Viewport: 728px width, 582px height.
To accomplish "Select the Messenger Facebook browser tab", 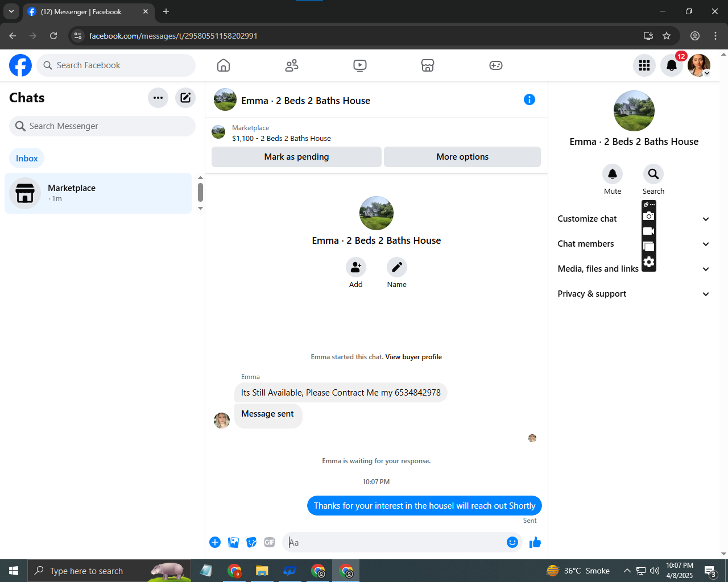I will coord(88,11).
